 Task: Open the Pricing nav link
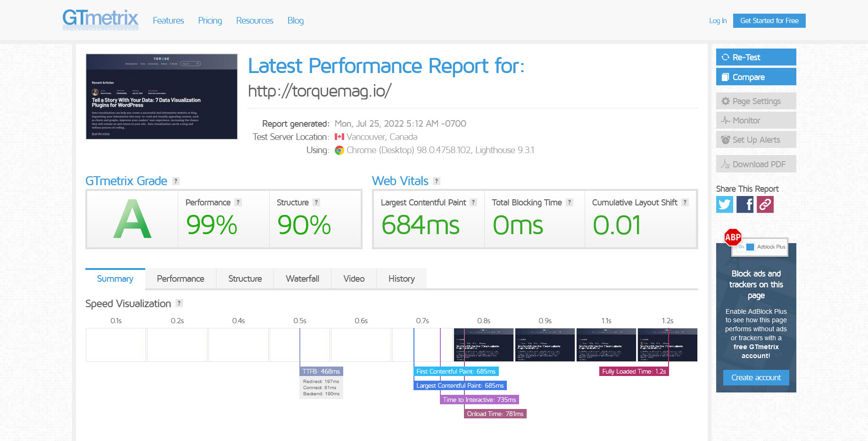[x=210, y=20]
